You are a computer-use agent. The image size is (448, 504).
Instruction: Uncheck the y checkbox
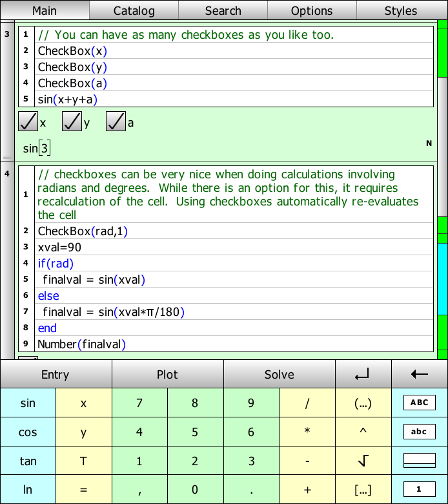click(72, 121)
